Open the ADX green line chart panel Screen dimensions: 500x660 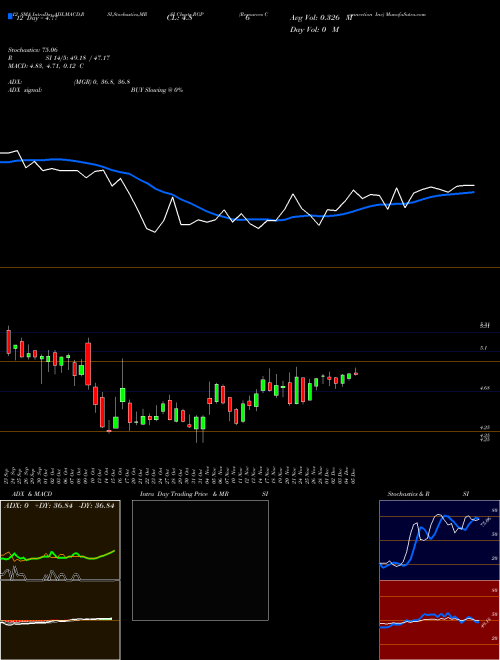pos(60,540)
